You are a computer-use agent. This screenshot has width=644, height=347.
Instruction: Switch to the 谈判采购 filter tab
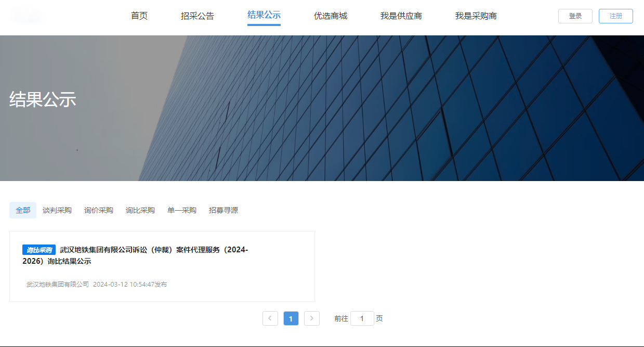[57, 210]
